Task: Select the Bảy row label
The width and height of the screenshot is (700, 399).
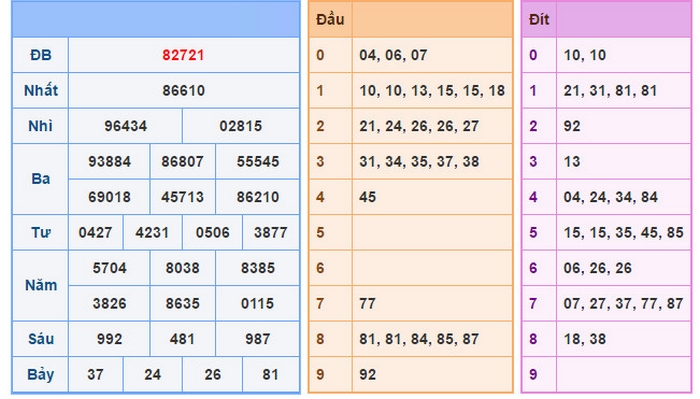Action: tap(41, 374)
